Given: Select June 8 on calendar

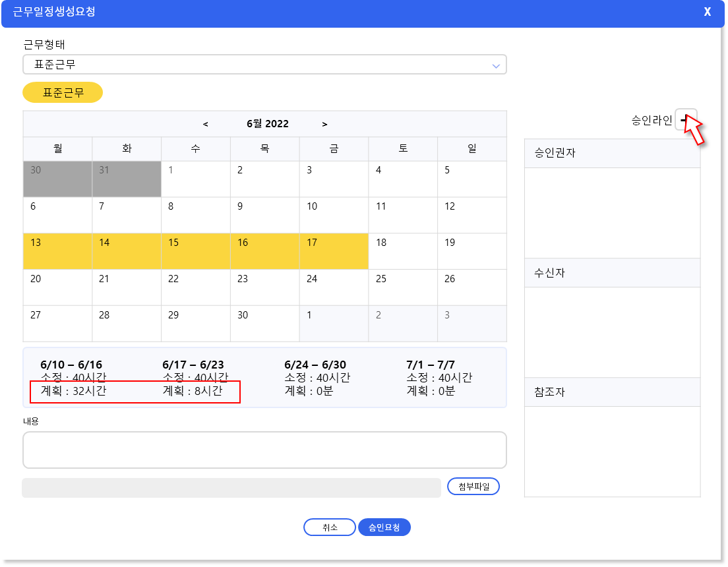Looking at the screenshot, I should pyautogui.click(x=196, y=215).
